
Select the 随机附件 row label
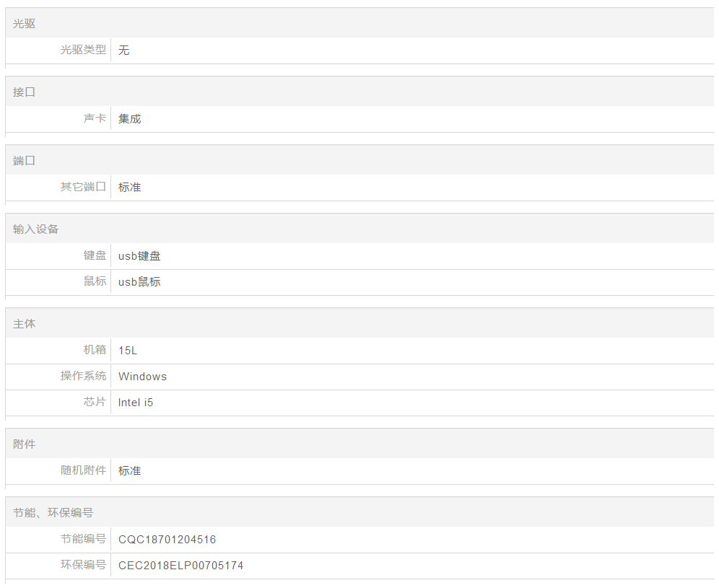(x=83, y=470)
